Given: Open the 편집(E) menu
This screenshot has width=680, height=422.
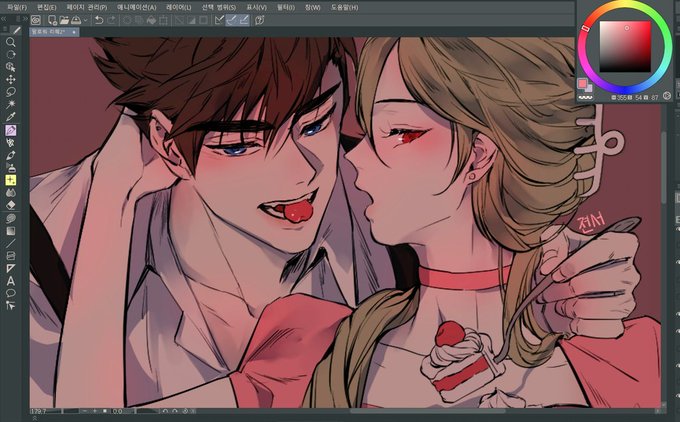Looking at the screenshot, I should click(47, 7).
